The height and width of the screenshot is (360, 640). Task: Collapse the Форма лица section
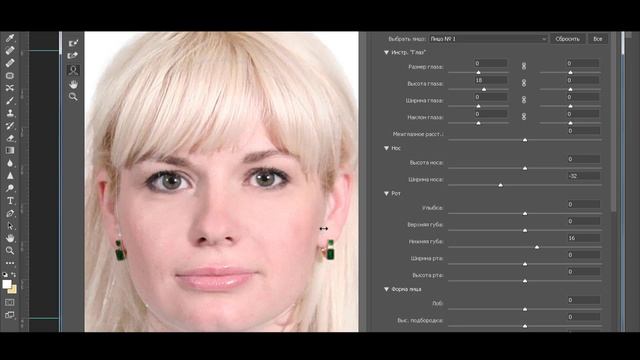tap(386, 289)
